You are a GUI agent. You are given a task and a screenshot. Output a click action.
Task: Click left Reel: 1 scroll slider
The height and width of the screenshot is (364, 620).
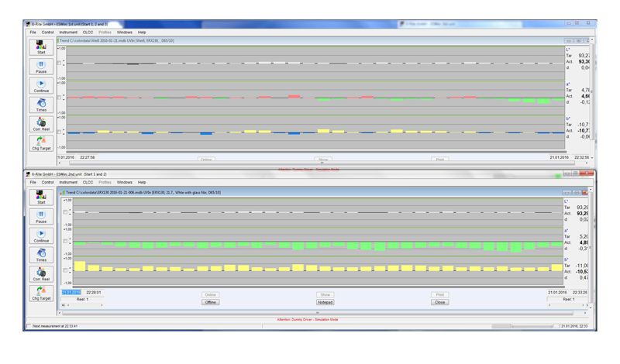tap(84, 305)
